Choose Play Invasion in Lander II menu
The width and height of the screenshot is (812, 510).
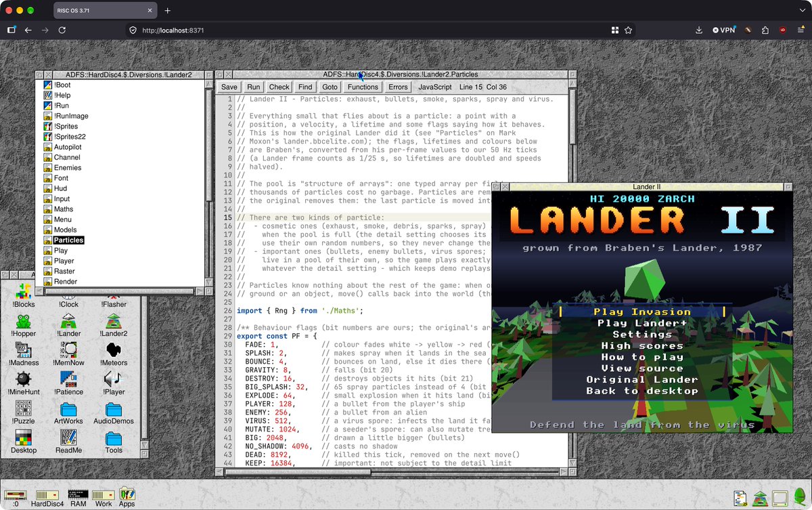(642, 312)
